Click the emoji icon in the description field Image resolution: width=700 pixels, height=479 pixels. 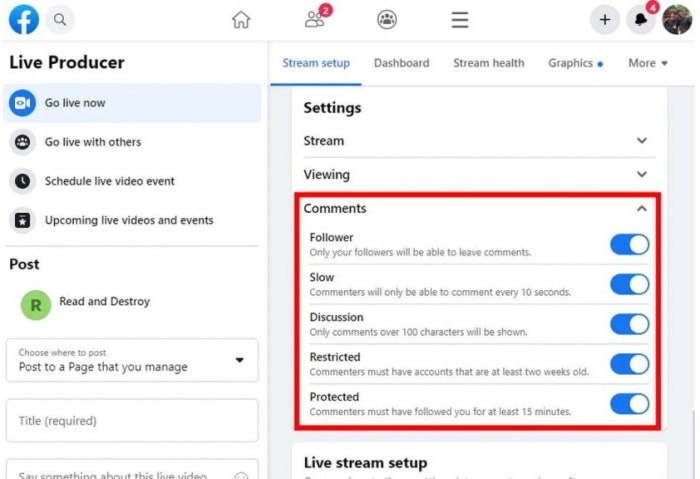click(x=241, y=476)
